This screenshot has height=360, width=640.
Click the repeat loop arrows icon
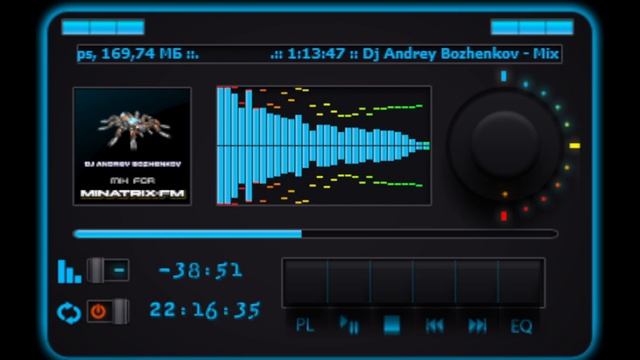69,313
